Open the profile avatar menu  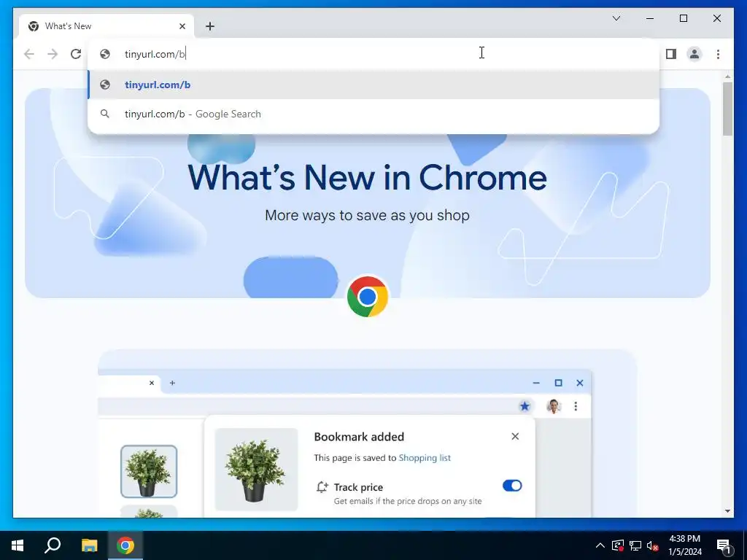(x=694, y=54)
